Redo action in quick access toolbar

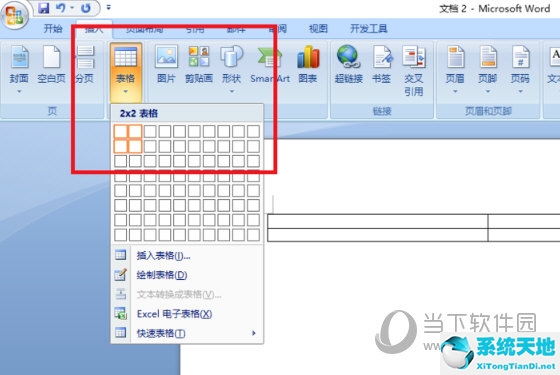85,8
